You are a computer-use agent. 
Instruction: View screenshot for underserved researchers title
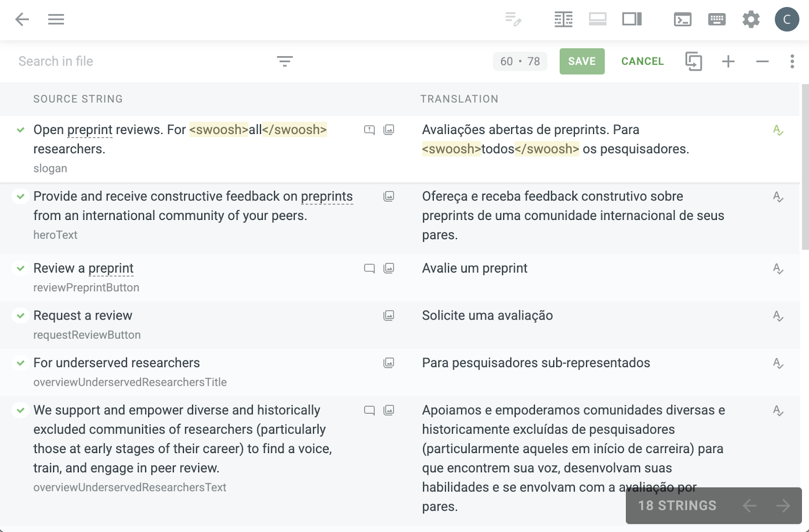click(x=389, y=363)
